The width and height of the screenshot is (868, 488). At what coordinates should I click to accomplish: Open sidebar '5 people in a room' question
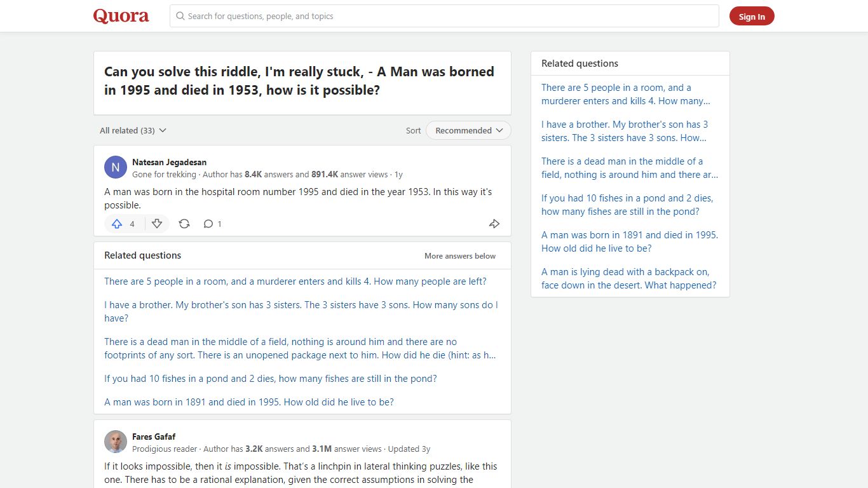(x=626, y=94)
